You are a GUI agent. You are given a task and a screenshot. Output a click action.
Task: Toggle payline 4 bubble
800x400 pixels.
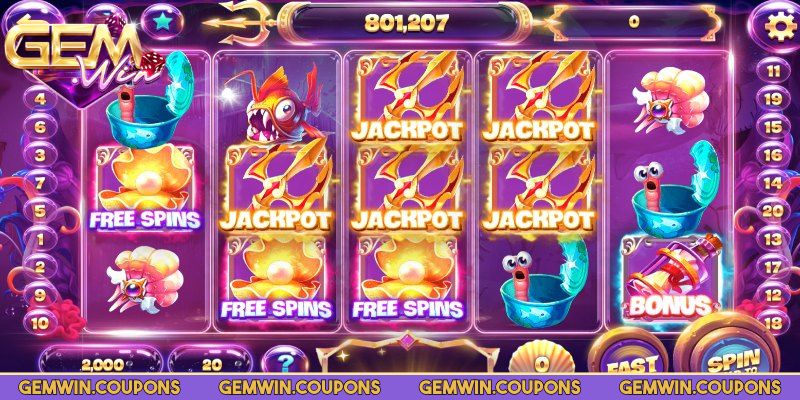coord(40,98)
